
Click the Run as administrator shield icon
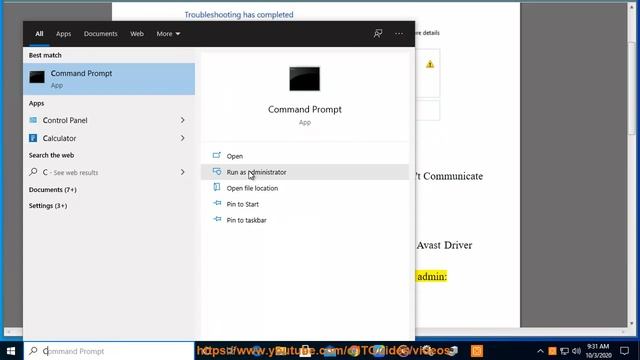point(217,171)
